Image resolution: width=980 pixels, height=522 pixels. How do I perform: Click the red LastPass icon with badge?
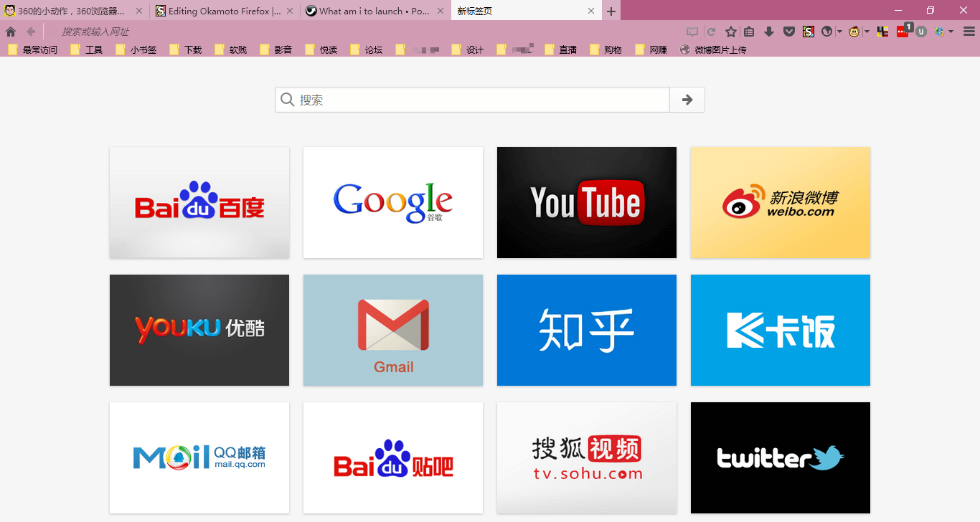click(x=903, y=31)
